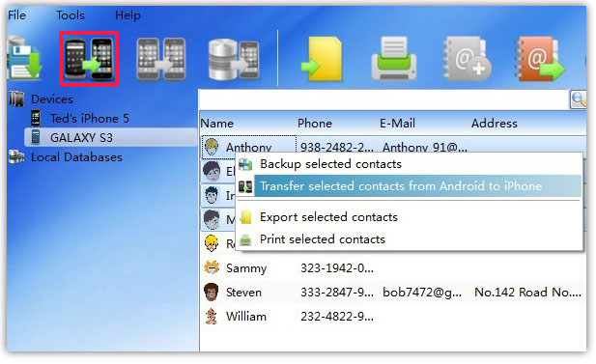The height and width of the screenshot is (364, 596).
Task: Click the green printer icon
Action: (x=394, y=58)
